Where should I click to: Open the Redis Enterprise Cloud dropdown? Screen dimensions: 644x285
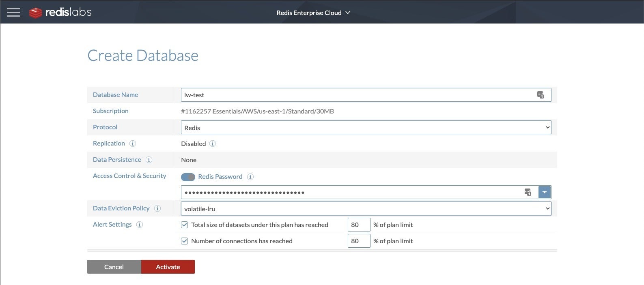click(313, 13)
